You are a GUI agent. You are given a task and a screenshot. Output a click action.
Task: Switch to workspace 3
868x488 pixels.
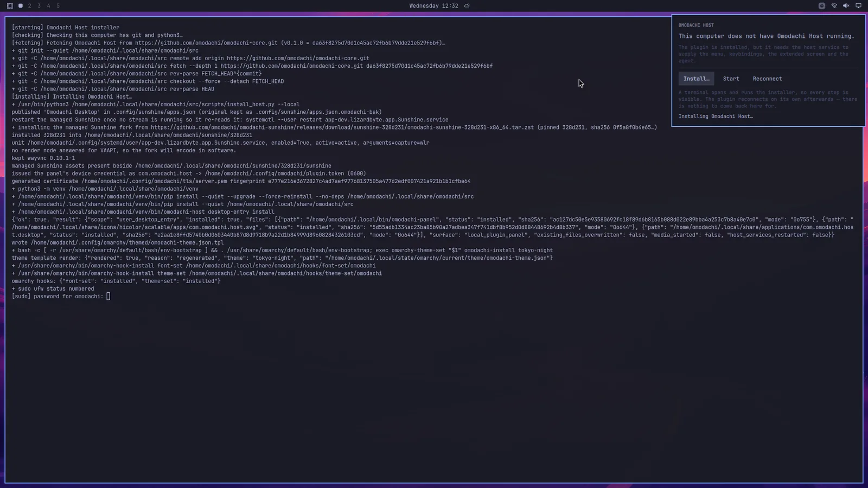click(x=39, y=6)
